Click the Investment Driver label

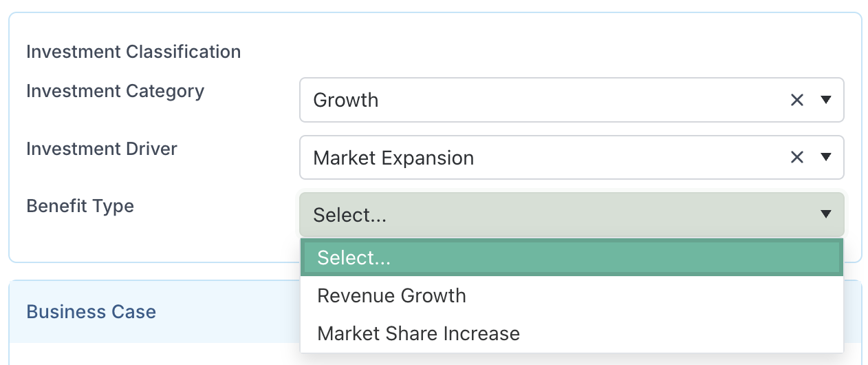102,149
